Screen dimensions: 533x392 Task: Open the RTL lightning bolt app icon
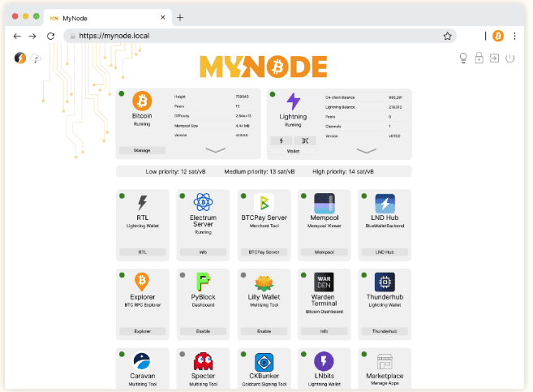tap(143, 203)
